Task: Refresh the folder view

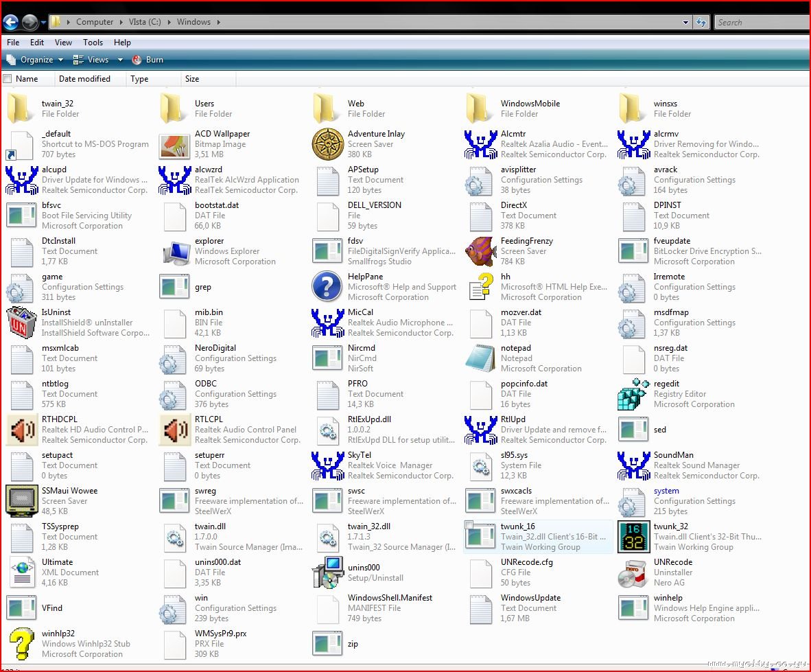Action: 701,22
